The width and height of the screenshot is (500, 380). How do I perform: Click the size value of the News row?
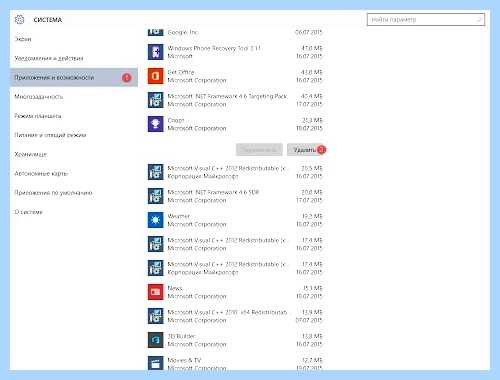313,288
